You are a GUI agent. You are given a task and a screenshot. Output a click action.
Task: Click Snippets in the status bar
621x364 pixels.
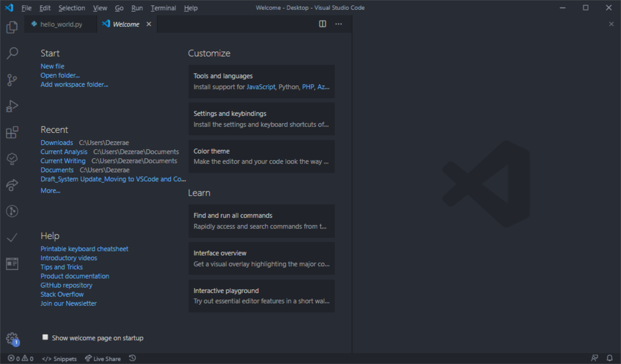[59, 359]
